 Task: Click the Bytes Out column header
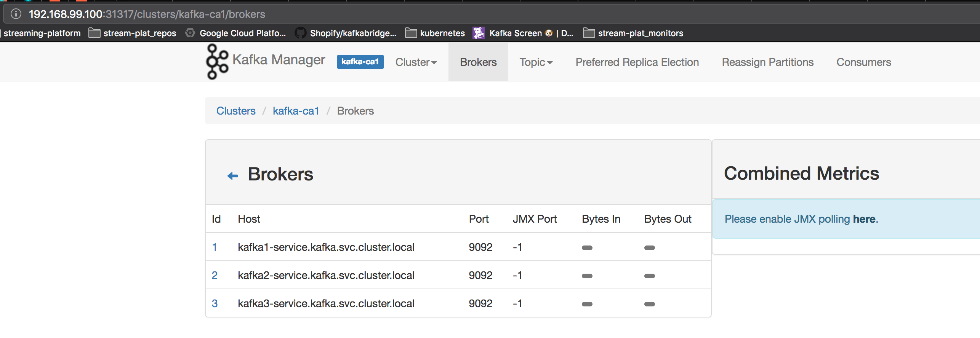pos(668,219)
